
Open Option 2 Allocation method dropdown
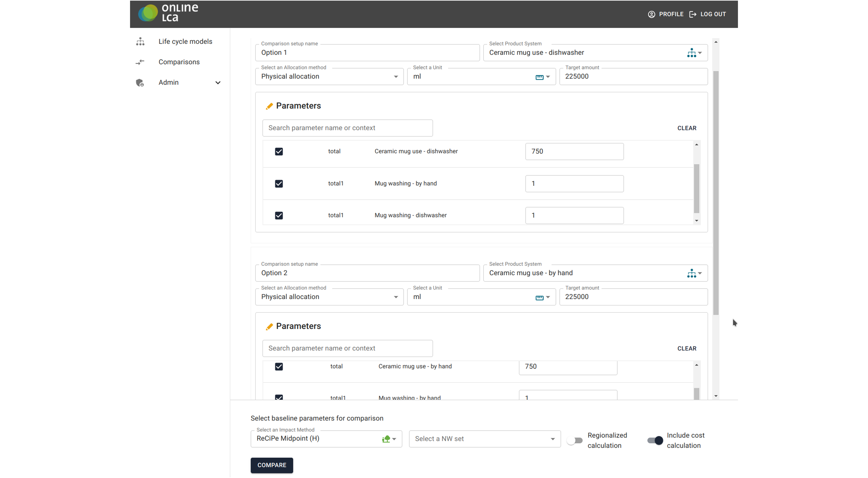click(329, 297)
